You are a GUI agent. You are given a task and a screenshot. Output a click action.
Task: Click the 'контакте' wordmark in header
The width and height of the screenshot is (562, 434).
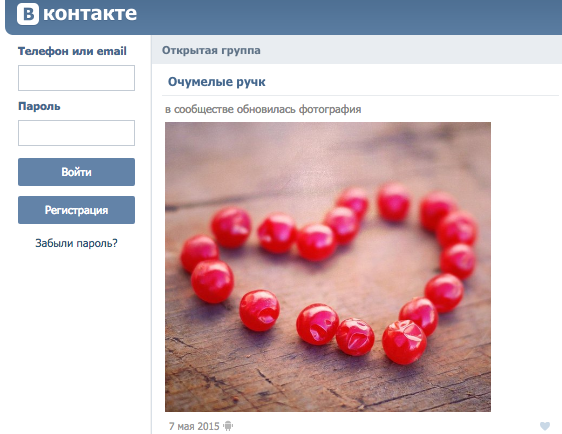pos(90,14)
